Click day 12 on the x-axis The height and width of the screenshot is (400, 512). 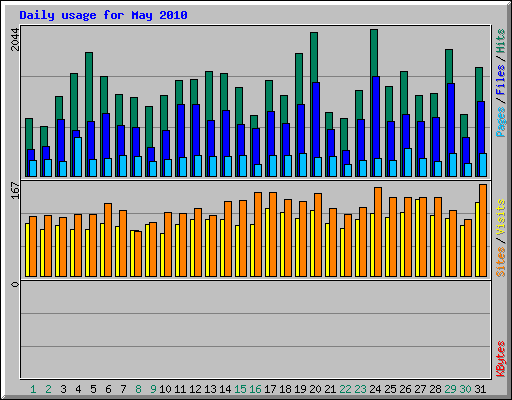[x=195, y=389]
